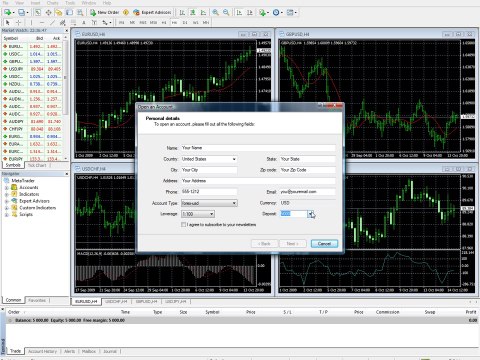The image size is (480, 360).
Task: Open the Profiles icon in toolbar
Action: (22, 12)
